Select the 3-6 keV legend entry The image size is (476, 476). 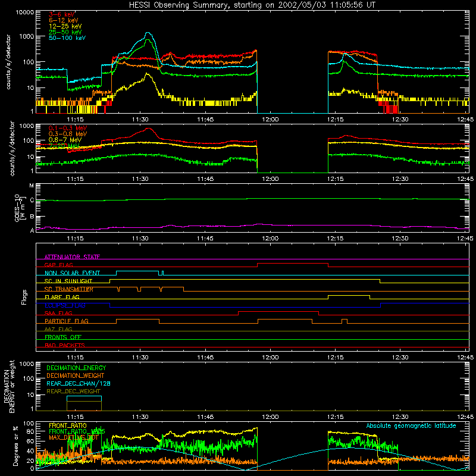62,14
